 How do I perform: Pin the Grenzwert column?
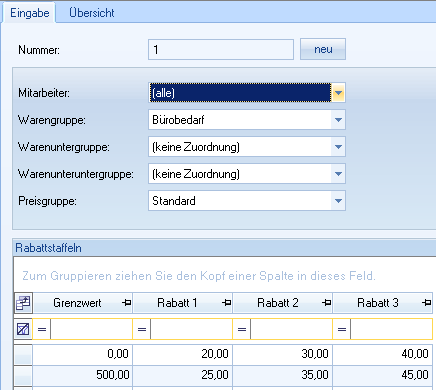pyautogui.click(x=126, y=303)
